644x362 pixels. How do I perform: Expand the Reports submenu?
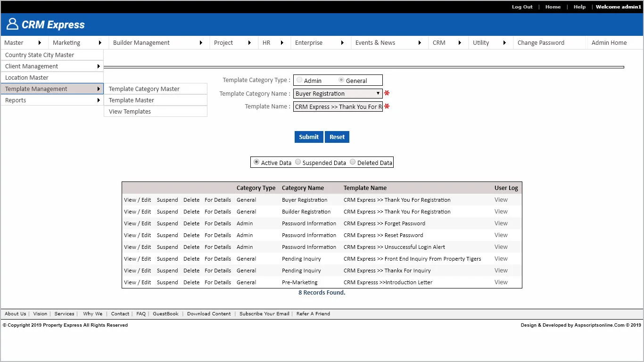pos(52,100)
